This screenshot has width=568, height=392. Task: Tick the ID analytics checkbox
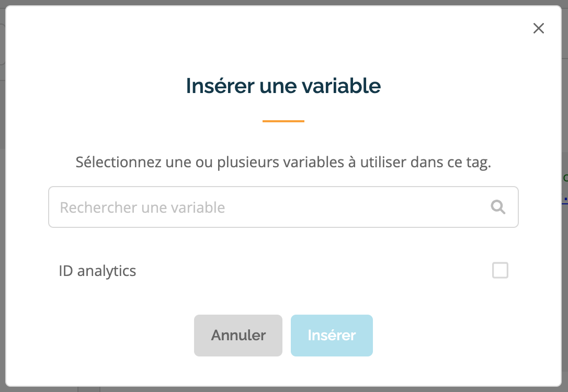pyautogui.click(x=500, y=270)
